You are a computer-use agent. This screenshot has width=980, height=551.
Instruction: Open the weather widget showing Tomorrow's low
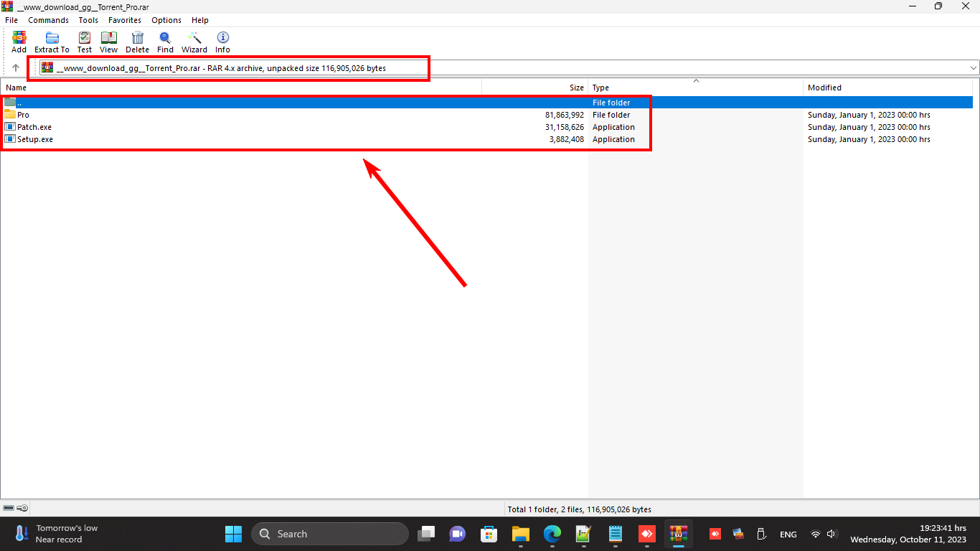56,534
